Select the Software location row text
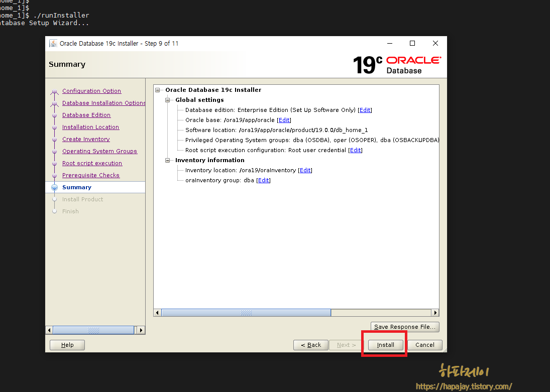550x392 pixels. [276, 130]
